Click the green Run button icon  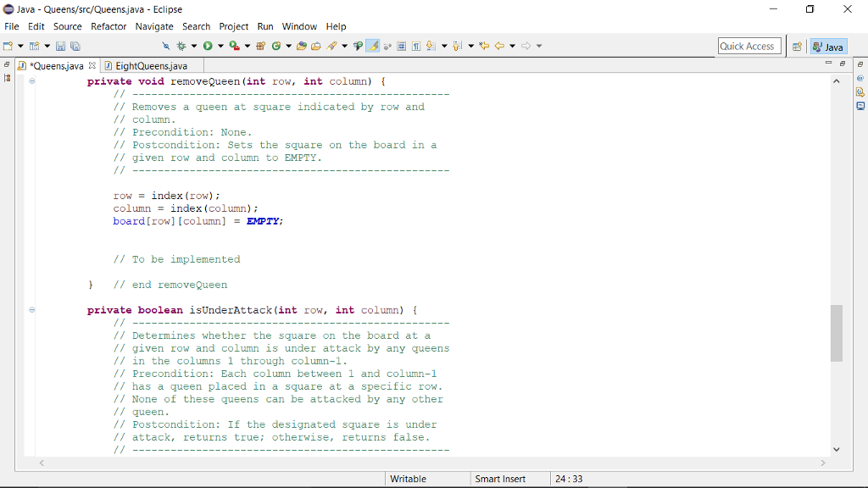click(x=208, y=46)
